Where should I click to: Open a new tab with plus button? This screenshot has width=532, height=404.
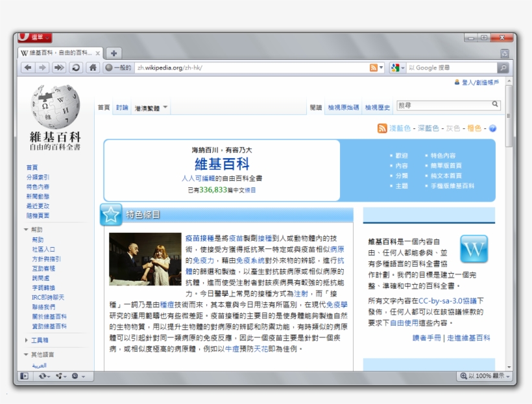point(114,53)
